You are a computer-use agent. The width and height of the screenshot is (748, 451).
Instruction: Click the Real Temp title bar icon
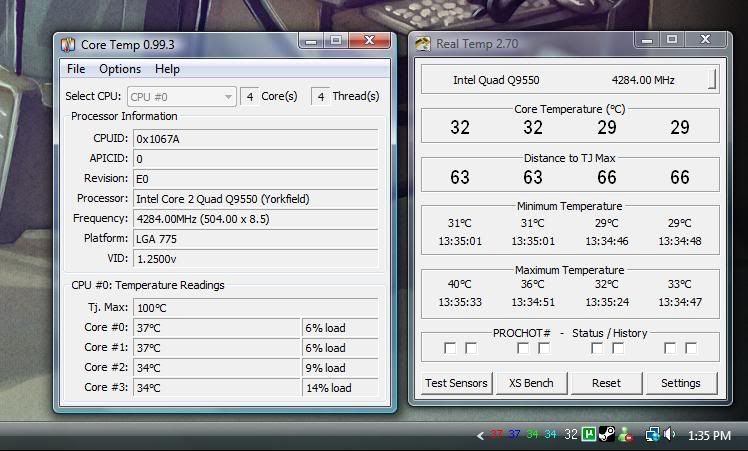click(423, 44)
